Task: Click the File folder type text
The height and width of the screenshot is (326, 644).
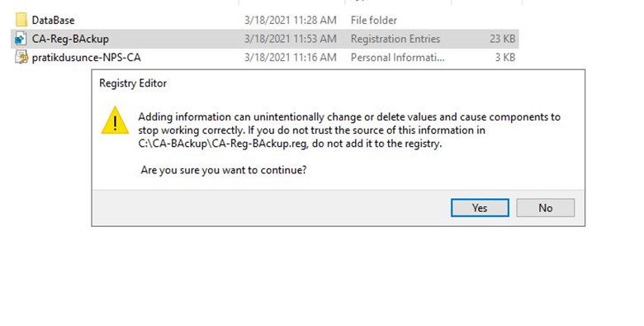Action: tap(374, 20)
